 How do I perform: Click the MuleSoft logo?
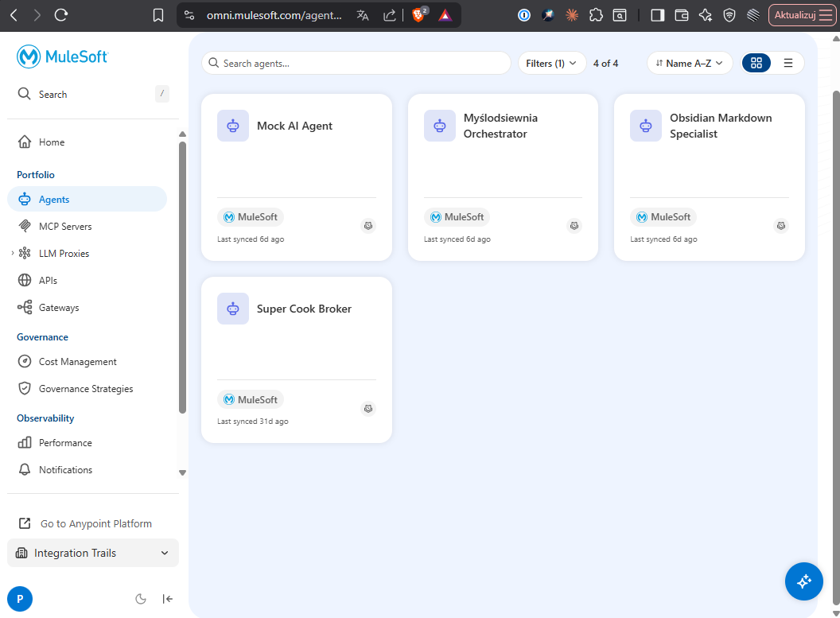point(62,56)
